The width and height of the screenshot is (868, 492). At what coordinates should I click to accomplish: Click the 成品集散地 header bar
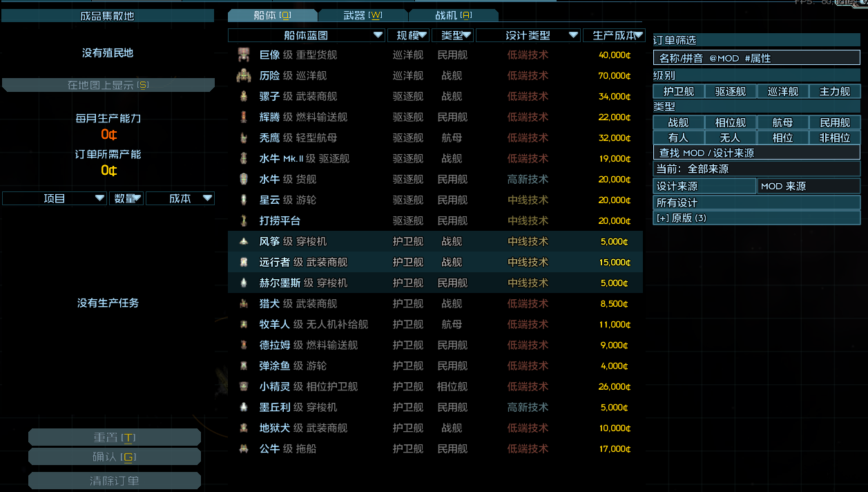(x=108, y=15)
